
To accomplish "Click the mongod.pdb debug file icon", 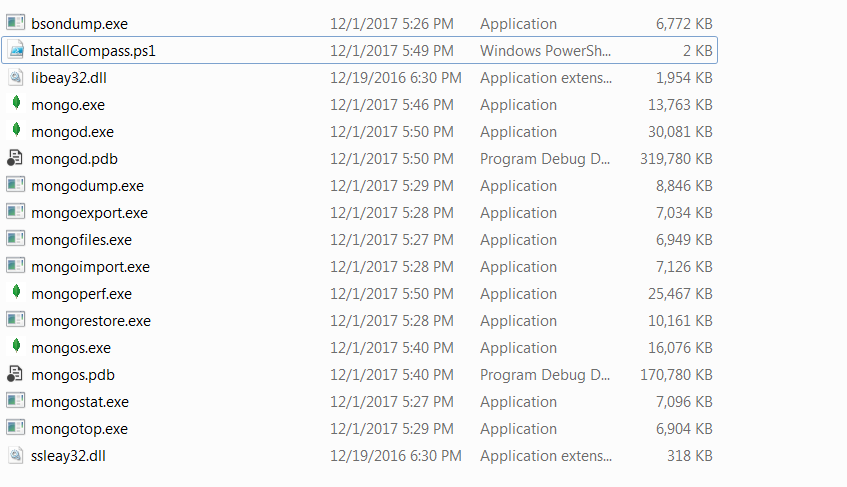I will [x=15, y=158].
